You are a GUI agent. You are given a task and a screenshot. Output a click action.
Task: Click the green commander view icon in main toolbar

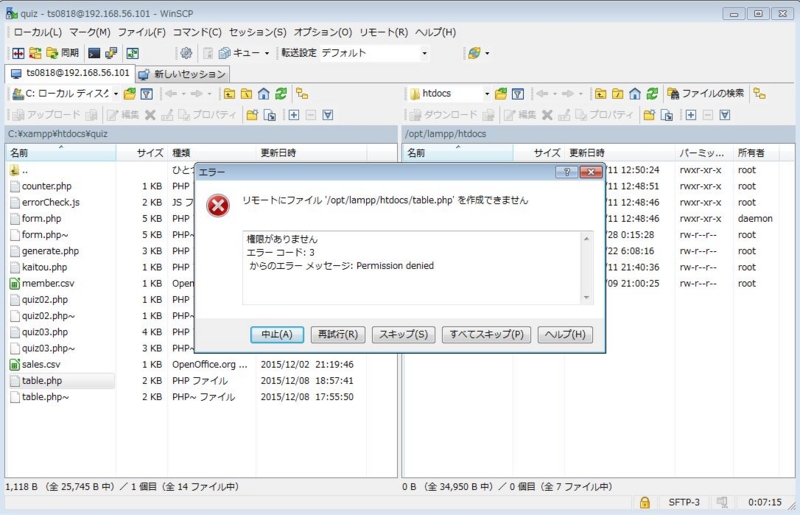click(133, 53)
